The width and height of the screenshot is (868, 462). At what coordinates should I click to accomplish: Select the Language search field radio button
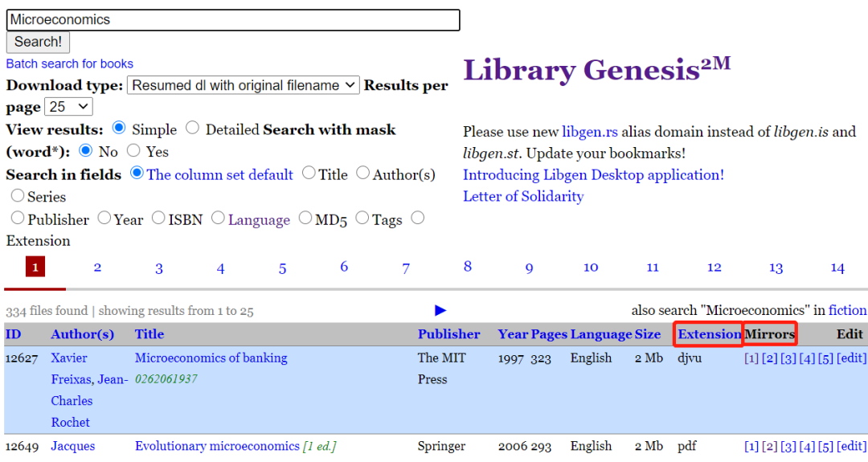[x=218, y=218]
